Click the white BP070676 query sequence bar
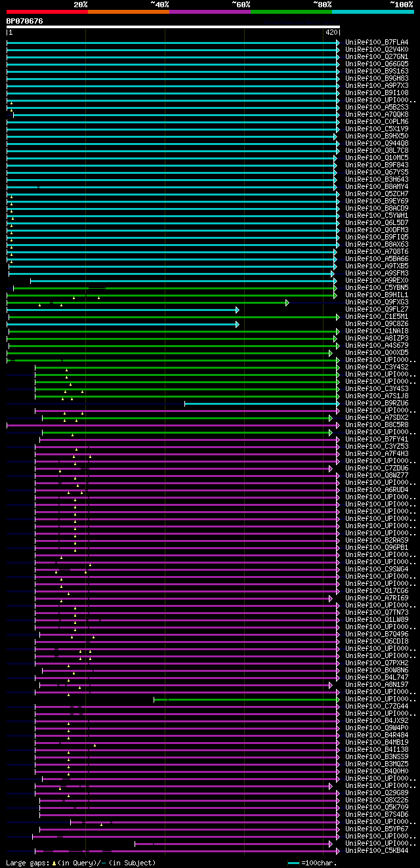This screenshot has height=868, width=420. click(x=173, y=27)
